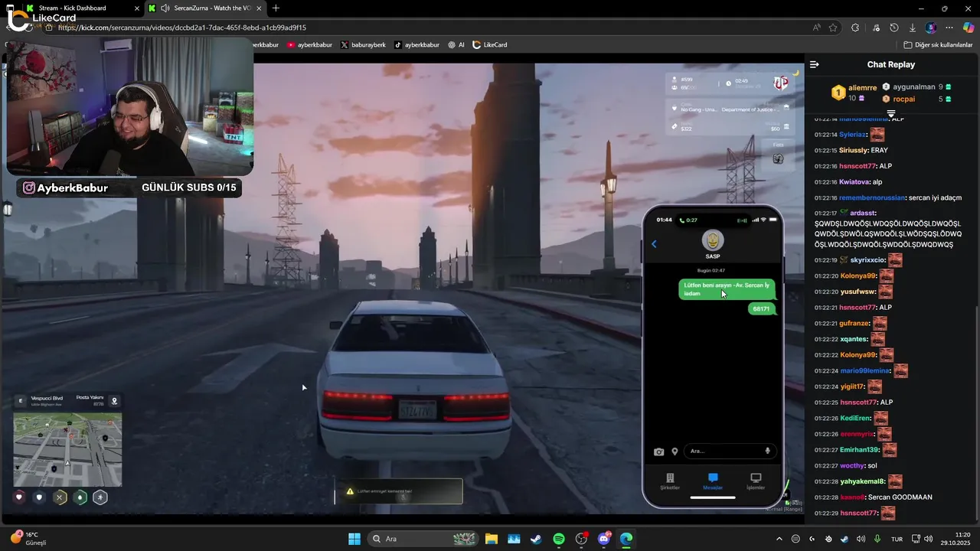Viewport: 980px width, 551px height.
Task: Click the phone camera icon
Action: (658, 452)
